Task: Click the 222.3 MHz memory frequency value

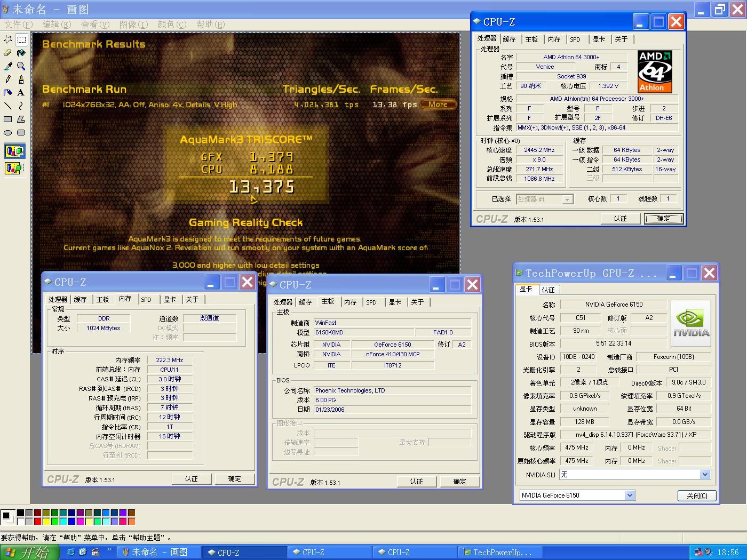Action: (x=170, y=360)
